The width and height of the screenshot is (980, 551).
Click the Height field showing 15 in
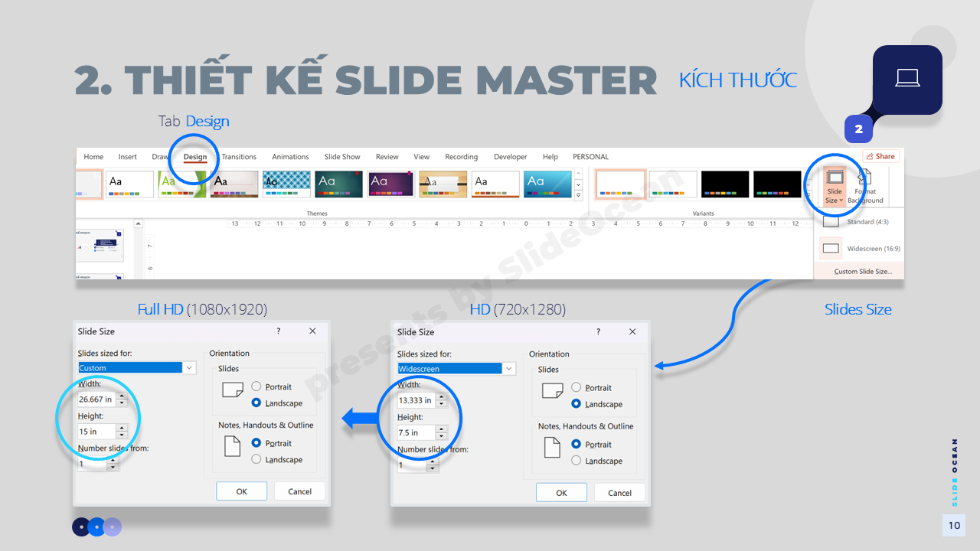[x=96, y=431]
